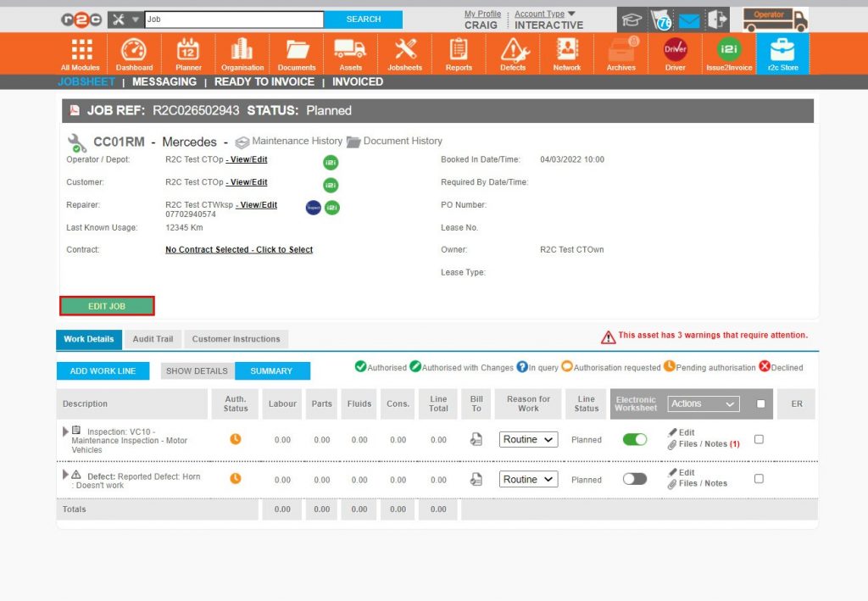Click the Job search input field
The image size is (868, 601).
234,19
